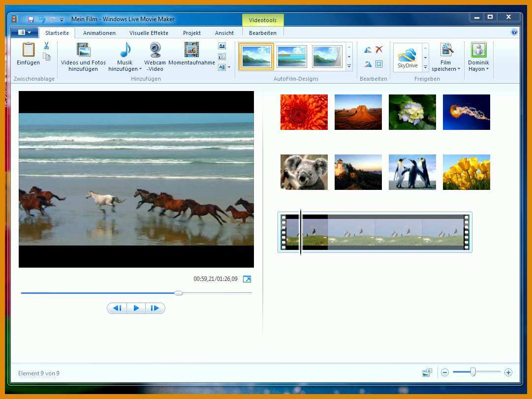532x399 pixels.
Task: Click the video clip strip on storyboard
Action: coord(375,232)
